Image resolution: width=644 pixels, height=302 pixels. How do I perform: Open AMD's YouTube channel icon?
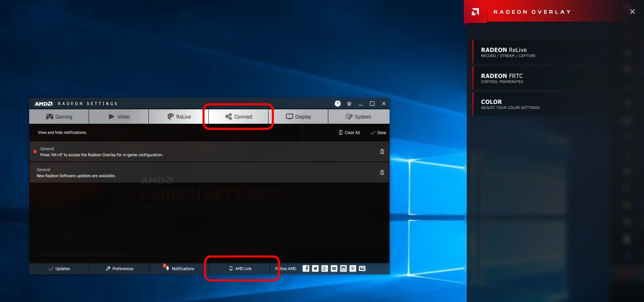click(x=334, y=268)
